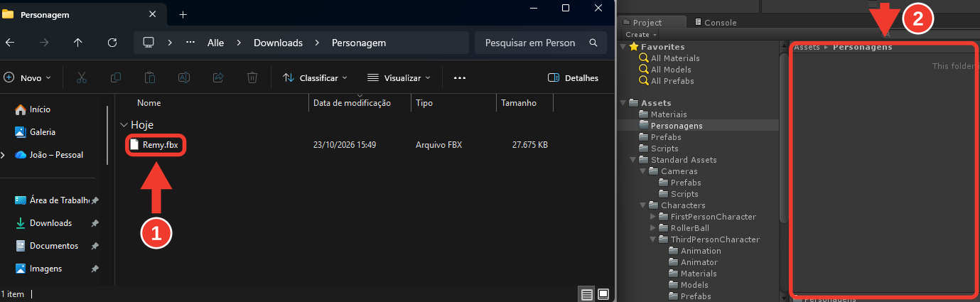Click the Copy icon in Explorer toolbar
Viewport: 980px width, 302px height.
pos(115,77)
